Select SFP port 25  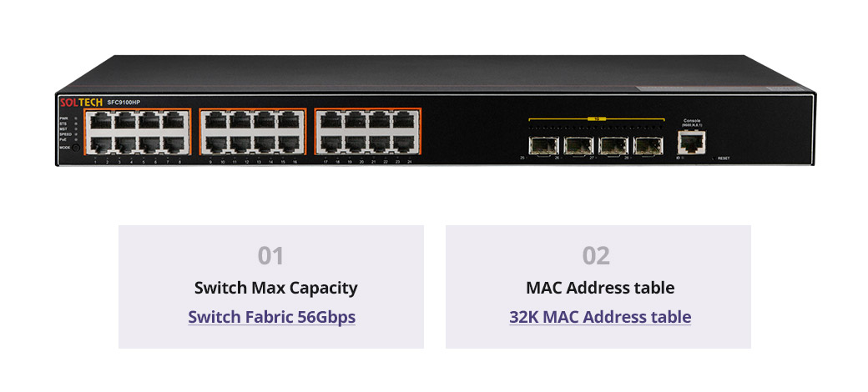(543, 145)
